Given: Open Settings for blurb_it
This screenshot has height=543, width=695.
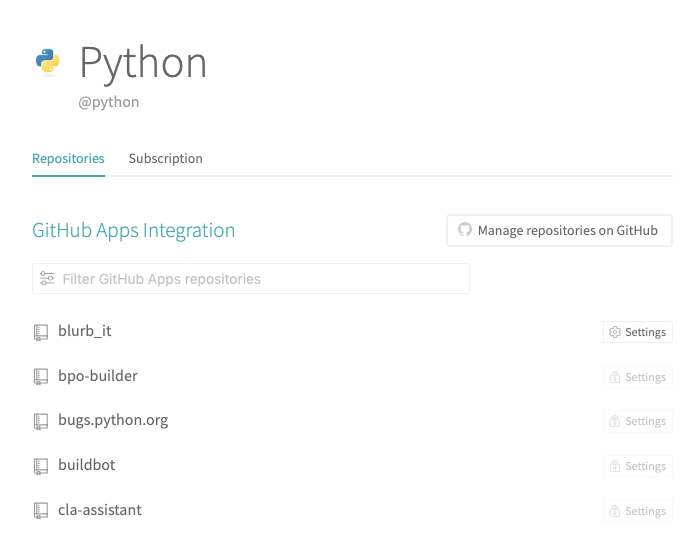Looking at the screenshot, I should [637, 332].
